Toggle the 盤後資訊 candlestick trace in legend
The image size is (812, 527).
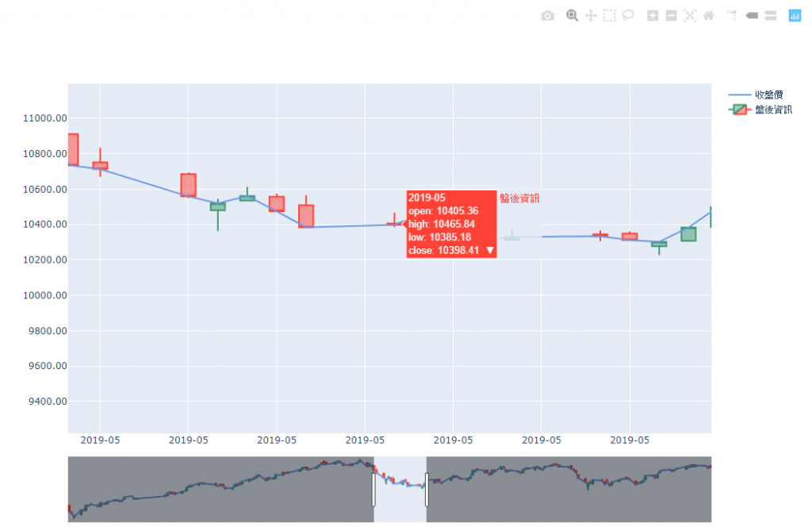pyautogui.click(x=760, y=110)
